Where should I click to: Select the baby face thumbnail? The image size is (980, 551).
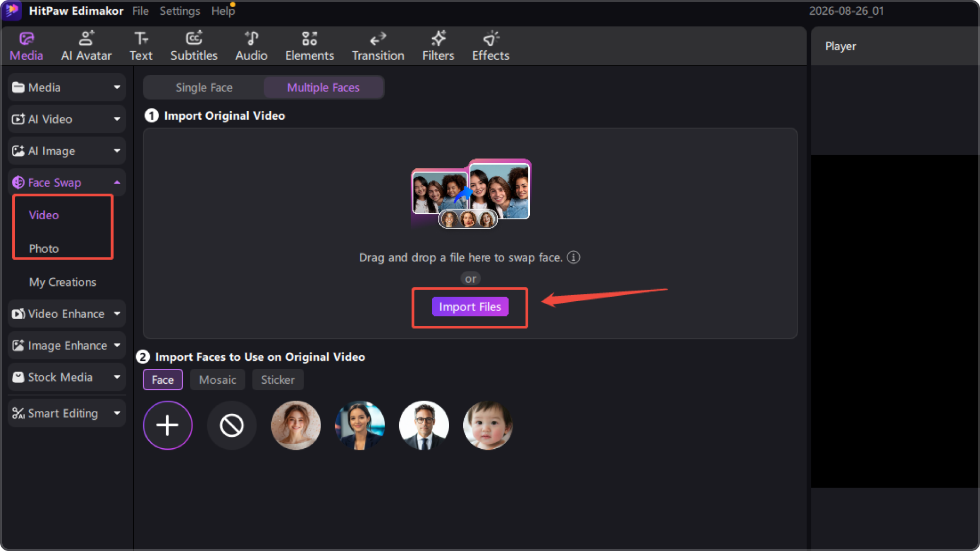tap(488, 425)
